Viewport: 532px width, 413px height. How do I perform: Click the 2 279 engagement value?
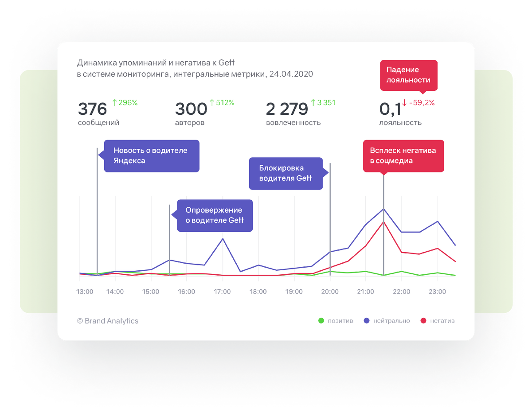click(287, 109)
